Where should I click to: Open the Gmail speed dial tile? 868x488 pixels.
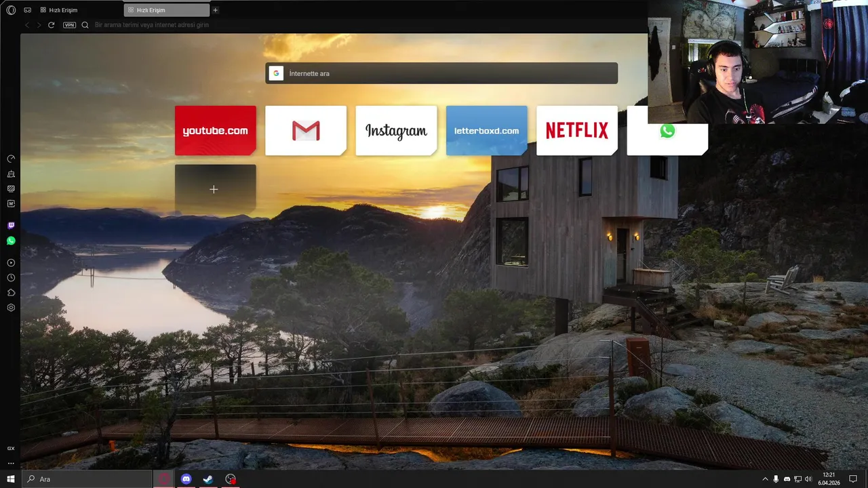pyautogui.click(x=306, y=130)
